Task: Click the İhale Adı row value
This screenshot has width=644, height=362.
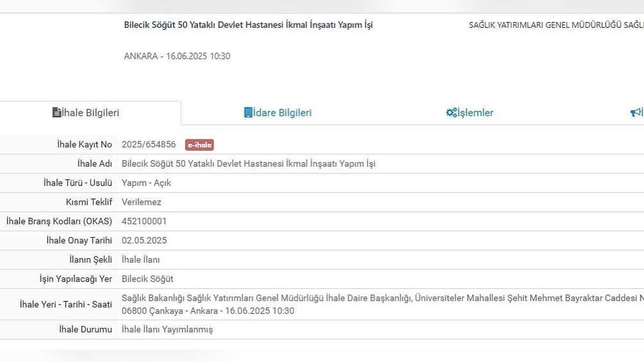Action: [248, 164]
